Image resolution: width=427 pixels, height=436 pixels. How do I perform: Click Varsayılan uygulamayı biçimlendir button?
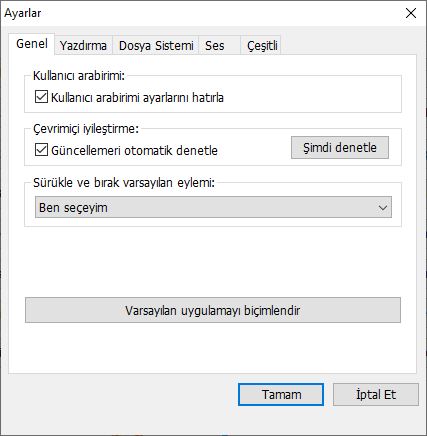[x=213, y=310]
